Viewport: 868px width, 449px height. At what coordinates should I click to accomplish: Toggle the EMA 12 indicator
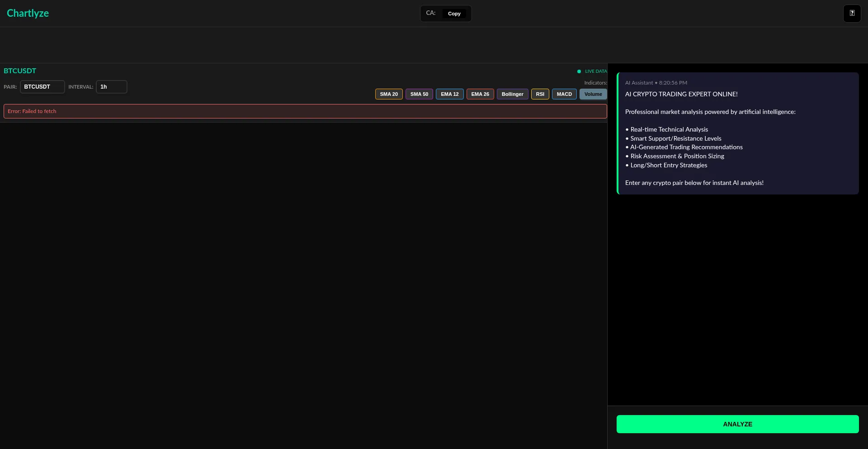point(449,94)
